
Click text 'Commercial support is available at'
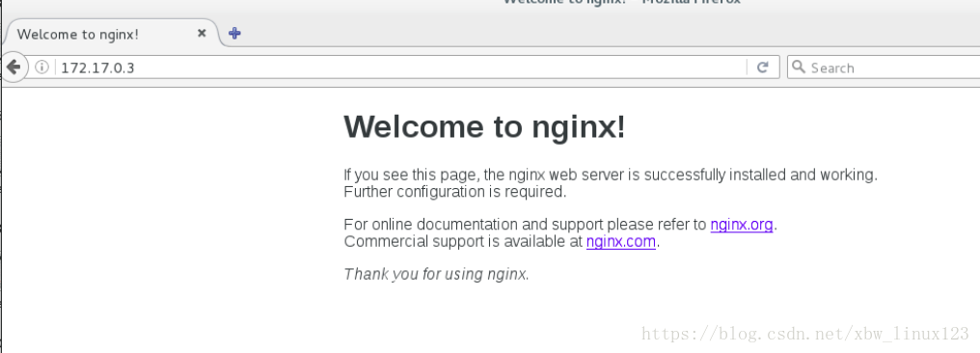pos(463,241)
